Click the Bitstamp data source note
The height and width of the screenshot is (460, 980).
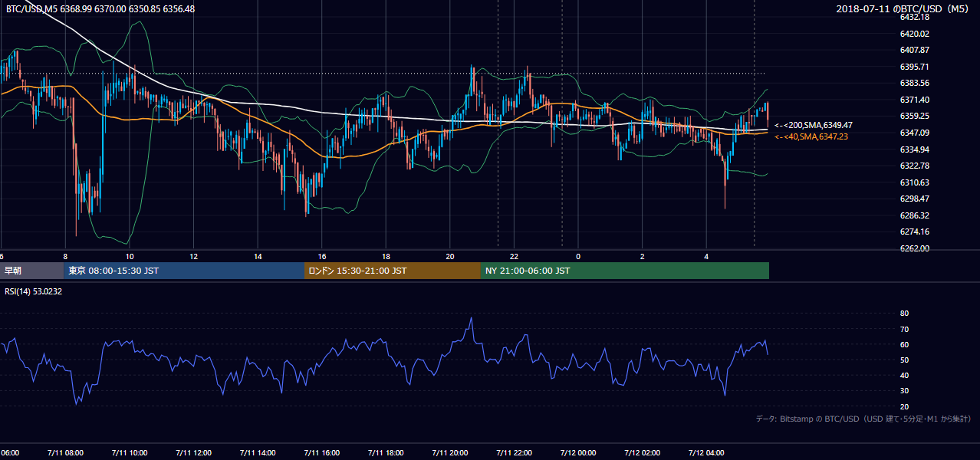863,419
